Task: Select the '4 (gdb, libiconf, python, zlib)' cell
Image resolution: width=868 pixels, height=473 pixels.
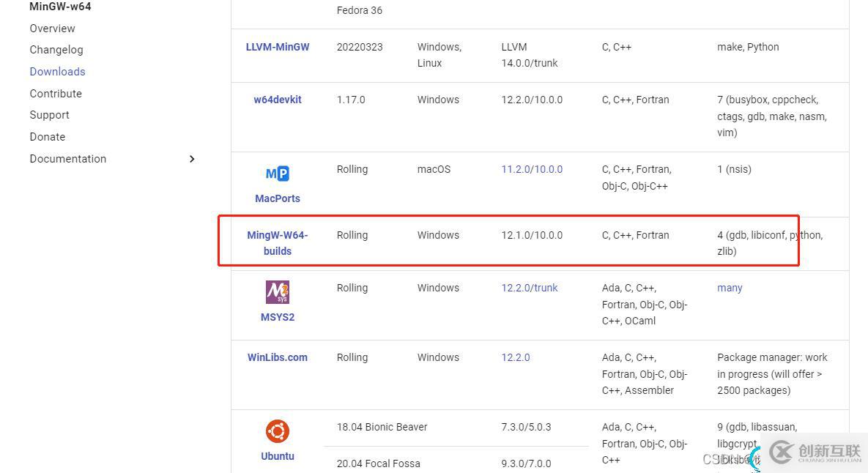Action: [770, 243]
